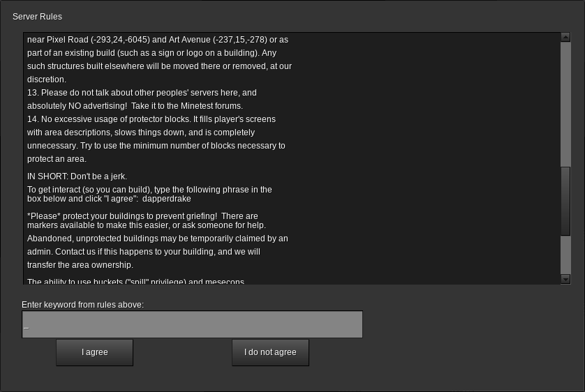Click the "Abandoned, unprotected buildings" line
This screenshot has width=585, height=392.
click(x=157, y=239)
